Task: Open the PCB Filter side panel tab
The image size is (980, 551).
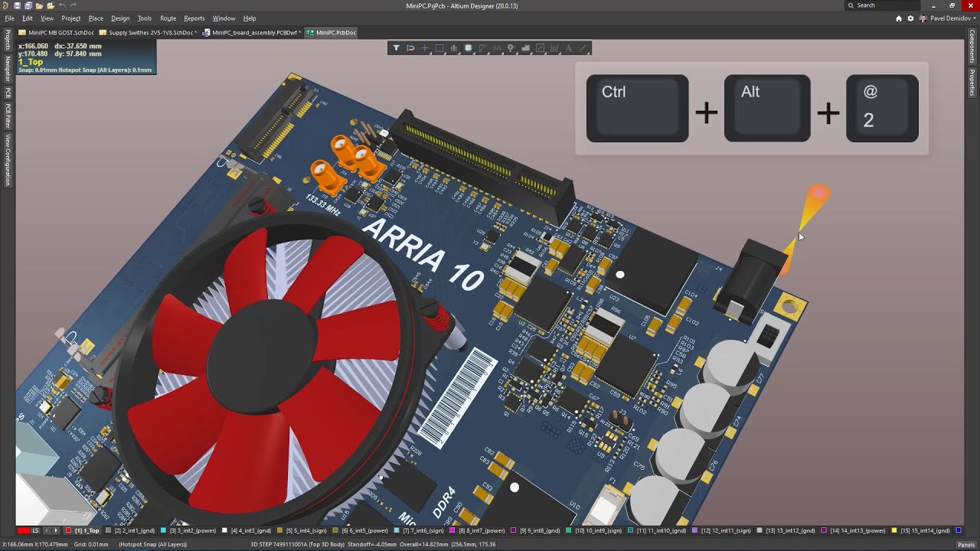Action: (8, 116)
